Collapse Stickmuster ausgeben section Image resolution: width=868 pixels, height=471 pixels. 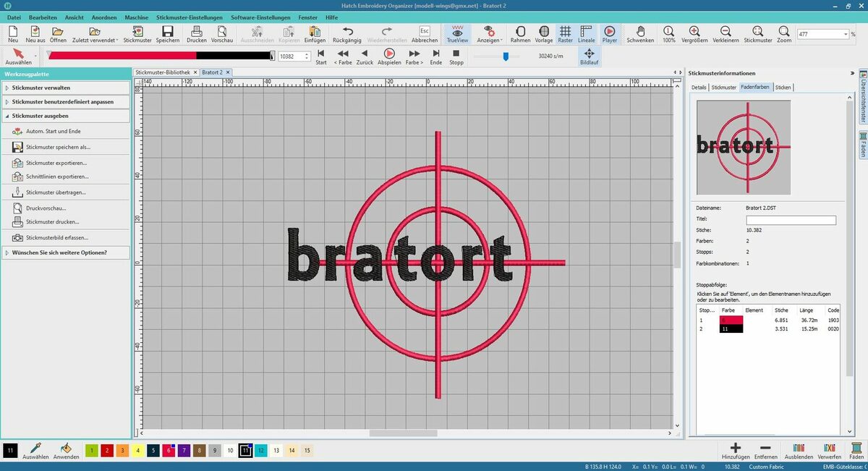pos(66,116)
